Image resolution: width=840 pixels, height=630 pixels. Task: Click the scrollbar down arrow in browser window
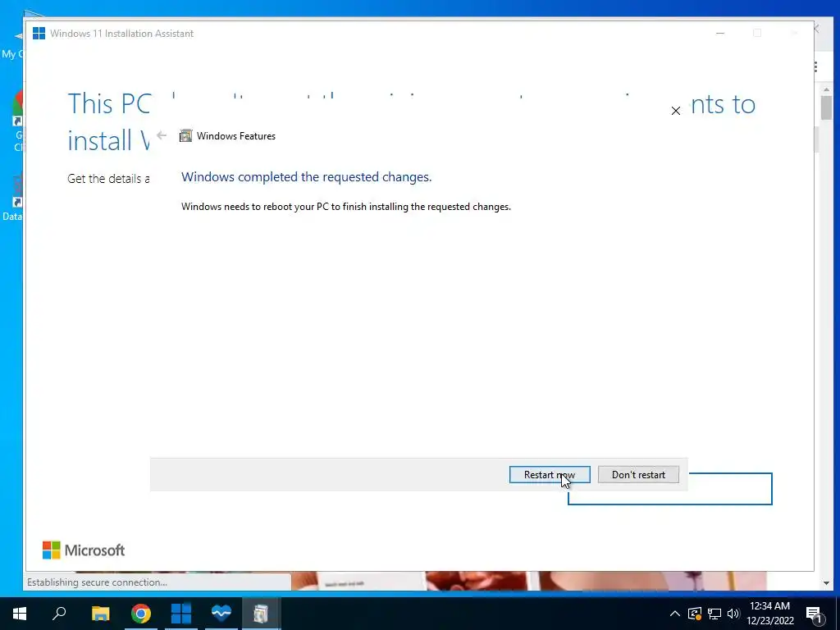click(826, 583)
